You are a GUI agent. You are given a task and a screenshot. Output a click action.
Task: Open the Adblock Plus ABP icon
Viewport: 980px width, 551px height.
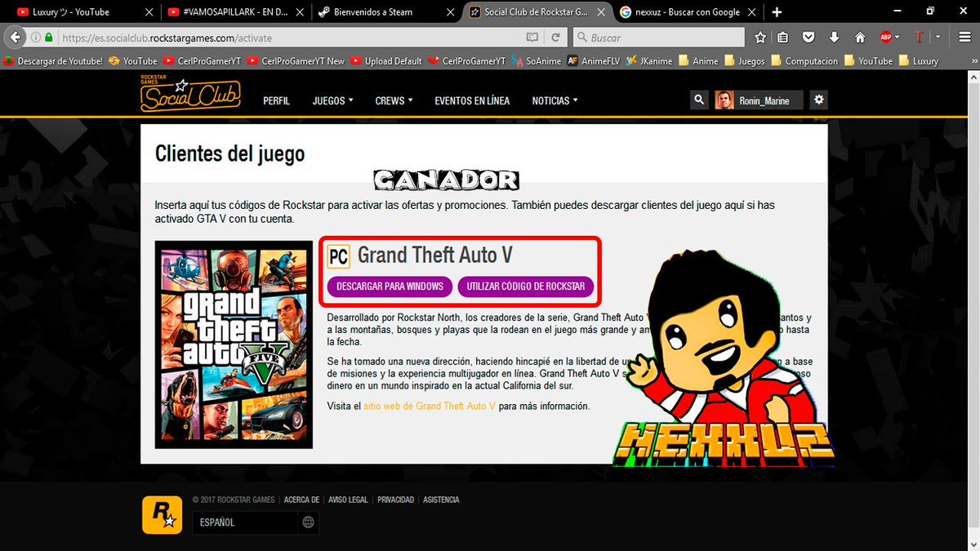[x=885, y=38]
